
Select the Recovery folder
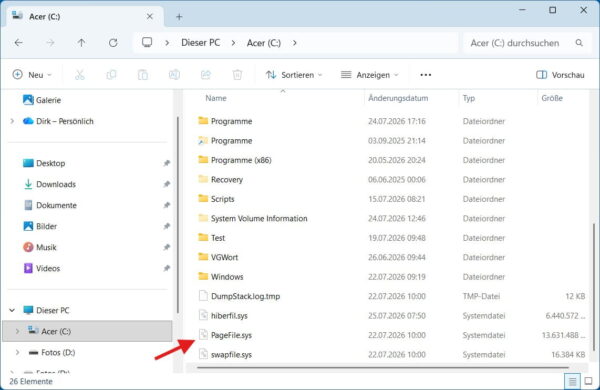(x=227, y=179)
